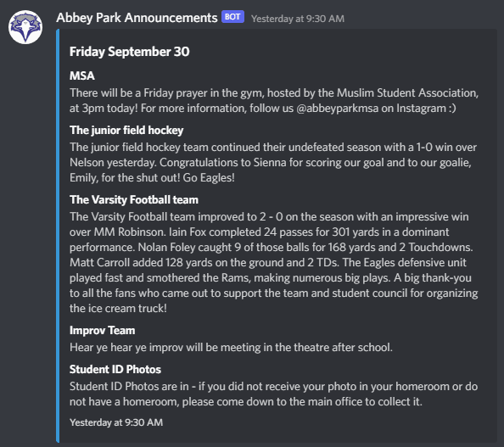The width and height of the screenshot is (504, 447).
Task: Click the Abbey Park eagle avatar
Action: click(x=25, y=27)
